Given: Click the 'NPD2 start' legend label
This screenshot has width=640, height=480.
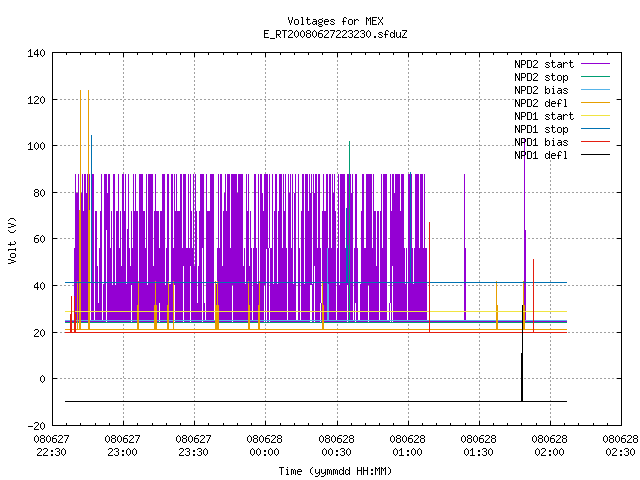Looking at the screenshot, I should 544,64.
